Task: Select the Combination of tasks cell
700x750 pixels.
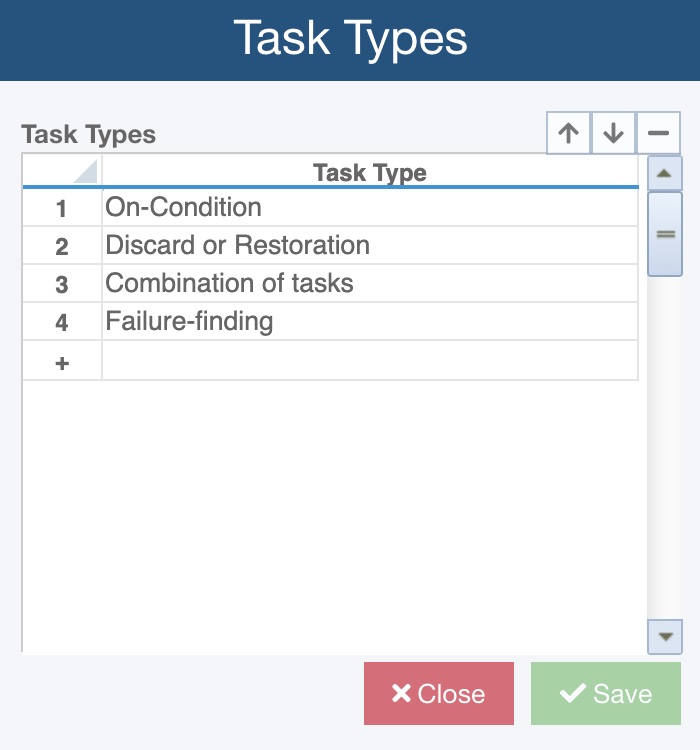Action: point(369,284)
